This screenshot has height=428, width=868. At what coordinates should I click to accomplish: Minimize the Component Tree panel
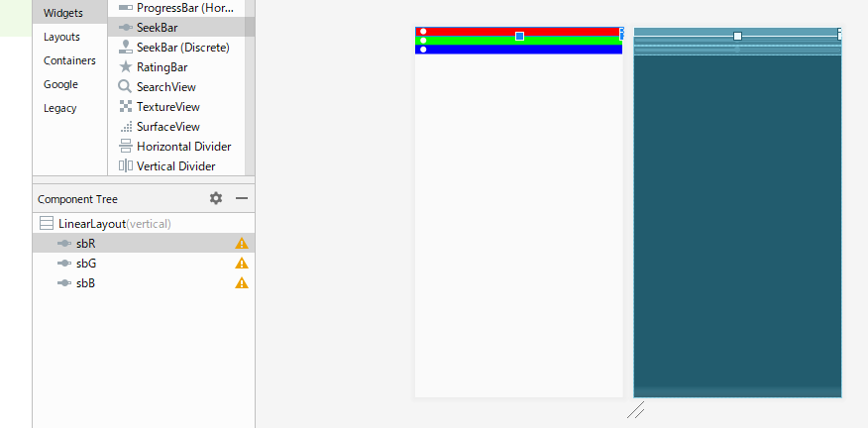pos(242,198)
